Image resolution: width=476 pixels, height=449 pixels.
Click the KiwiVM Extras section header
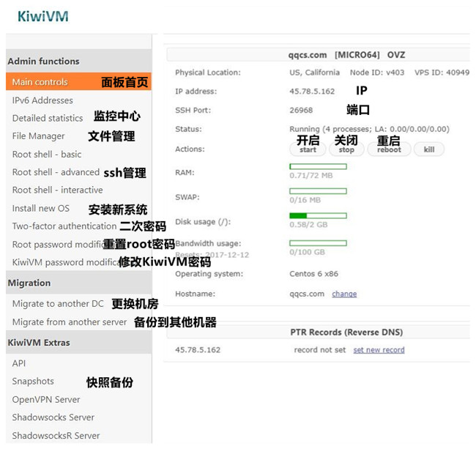(x=78, y=343)
